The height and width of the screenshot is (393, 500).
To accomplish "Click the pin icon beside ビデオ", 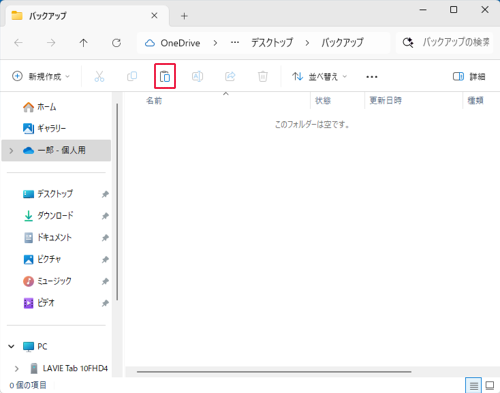I will point(105,303).
